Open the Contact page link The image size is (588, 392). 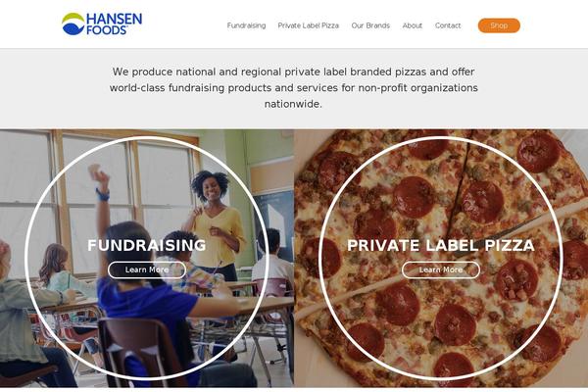tap(448, 25)
